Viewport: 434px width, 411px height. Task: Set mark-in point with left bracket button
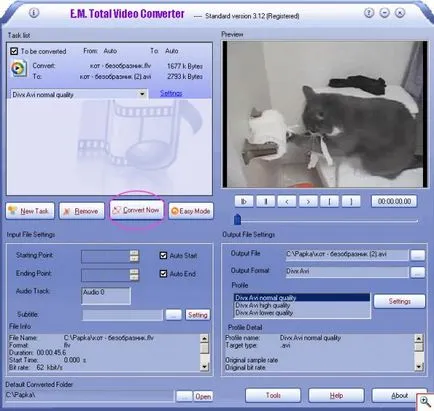point(329,201)
